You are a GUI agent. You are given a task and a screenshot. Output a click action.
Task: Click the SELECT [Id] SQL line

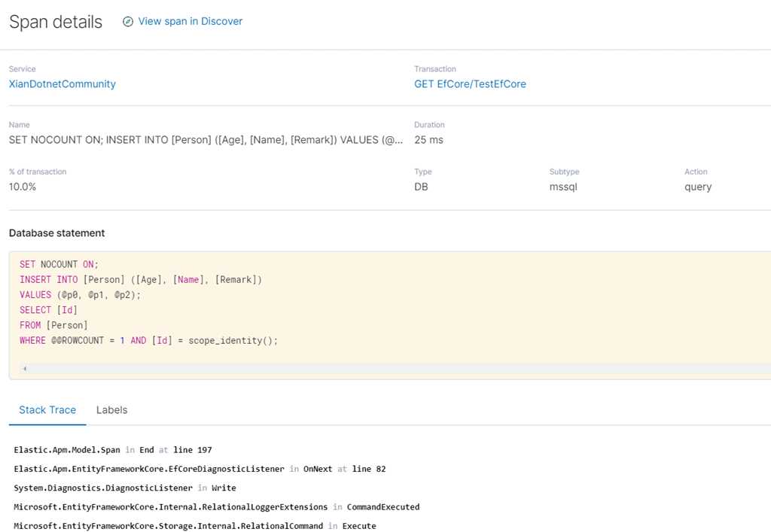coord(48,310)
